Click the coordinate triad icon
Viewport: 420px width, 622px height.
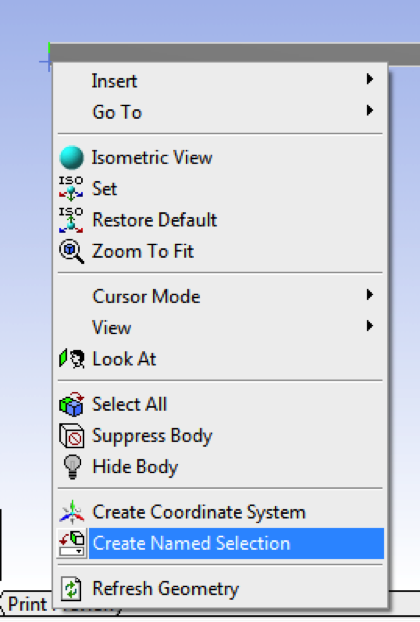click(72, 512)
